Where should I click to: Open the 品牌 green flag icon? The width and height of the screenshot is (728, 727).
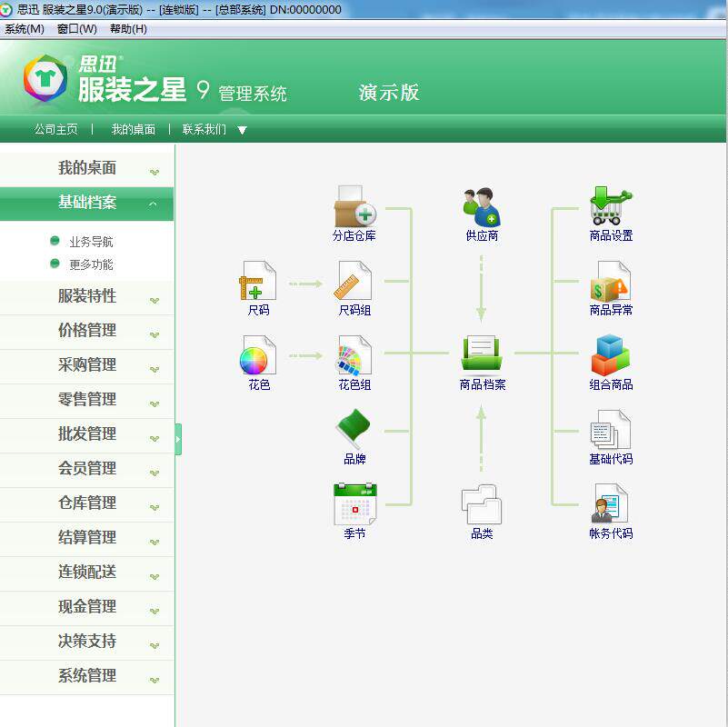click(354, 429)
